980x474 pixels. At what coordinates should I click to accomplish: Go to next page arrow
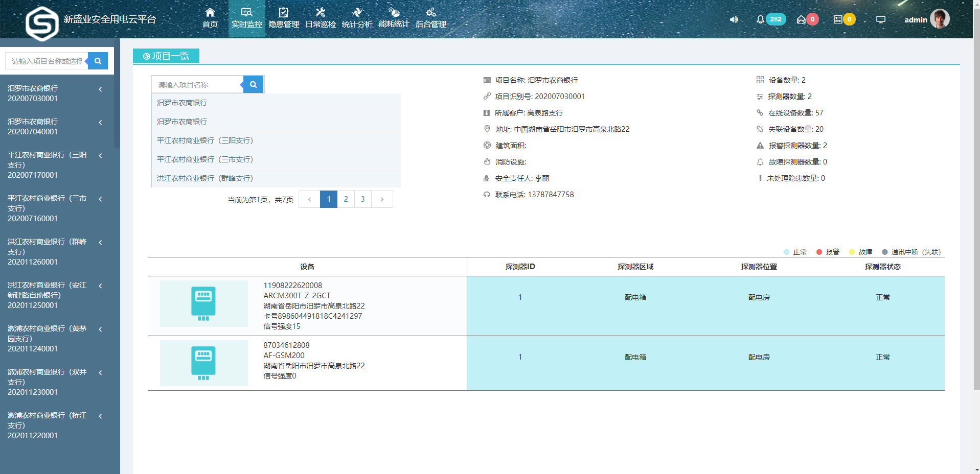point(382,199)
